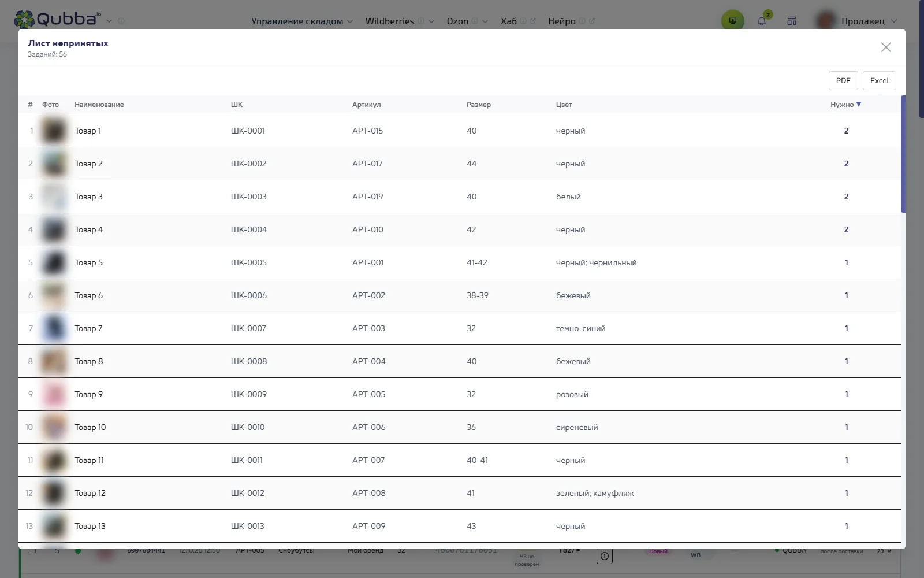Click the dialog's vertical scrollbar
The width and height of the screenshot is (924, 578).
pyautogui.click(x=903, y=154)
